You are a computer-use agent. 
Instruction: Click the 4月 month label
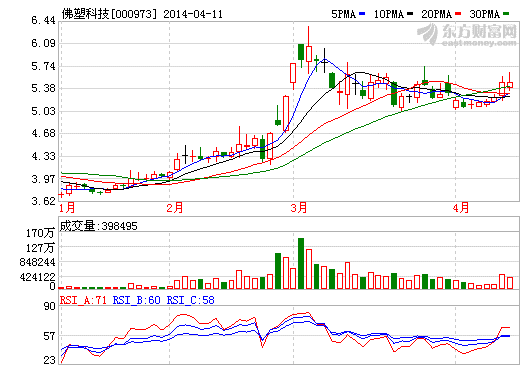tap(461, 208)
